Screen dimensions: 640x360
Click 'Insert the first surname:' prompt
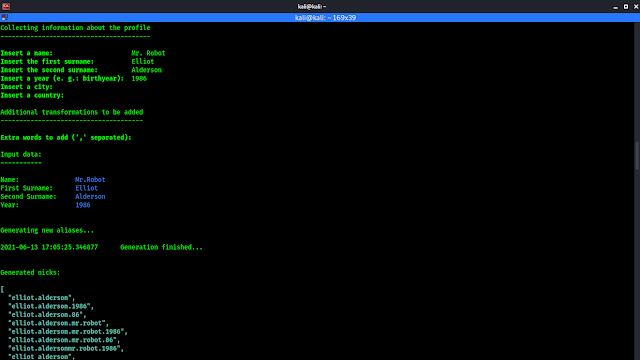[x=47, y=62]
